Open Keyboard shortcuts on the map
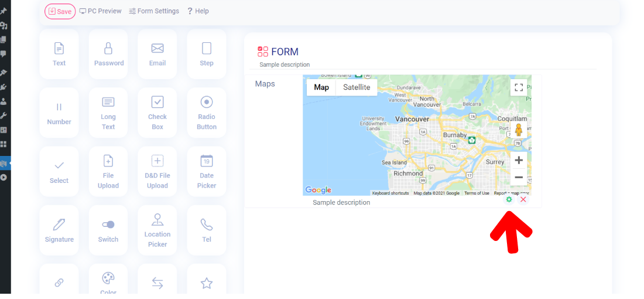Image resolution: width=644 pixels, height=299 pixels. click(x=390, y=193)
